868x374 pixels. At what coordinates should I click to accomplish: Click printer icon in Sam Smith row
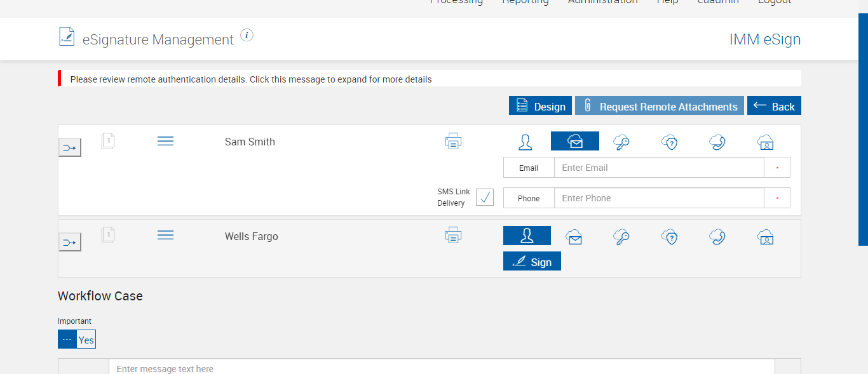coord(453,141)
